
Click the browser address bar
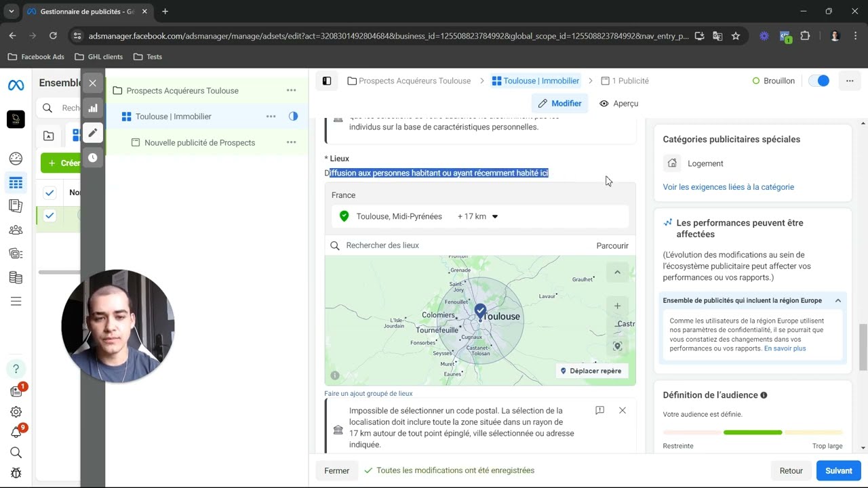click(389, 36)
